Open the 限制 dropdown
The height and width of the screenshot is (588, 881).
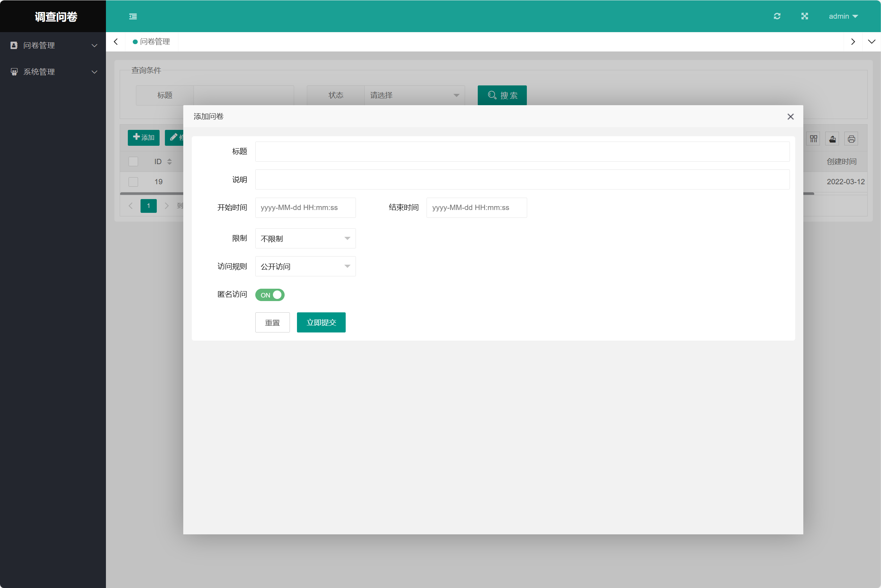point(305,239)
